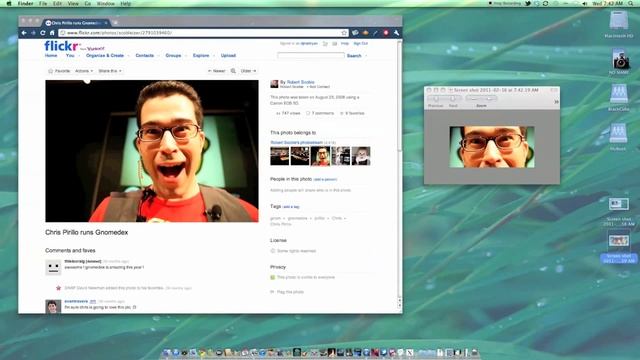Expand the You menu arrow

click(x=79, y=56)
